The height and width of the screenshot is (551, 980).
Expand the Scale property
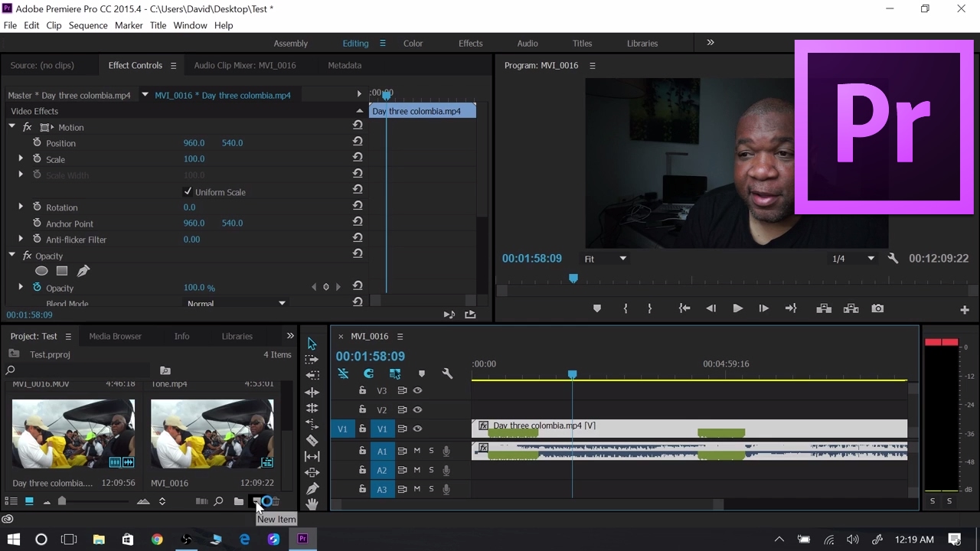[21, 159]
